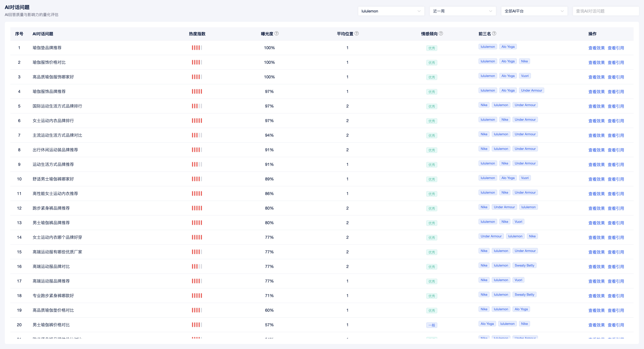Click 一般 sentiment badge in row 20
The width and height of the screenshot is (644, 349).
(x=431, y=325)
